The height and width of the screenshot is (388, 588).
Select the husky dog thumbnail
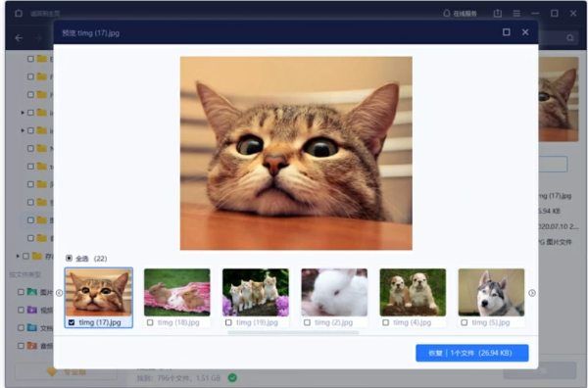[x=491, y=292]
